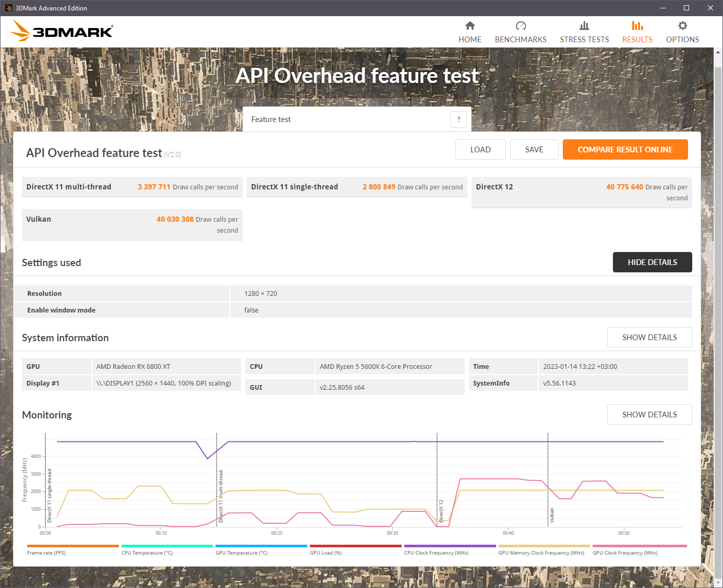Select the DirectX 11 single-thread chart marker
This screenshot has height=588, width=723.
pos(50,496)
